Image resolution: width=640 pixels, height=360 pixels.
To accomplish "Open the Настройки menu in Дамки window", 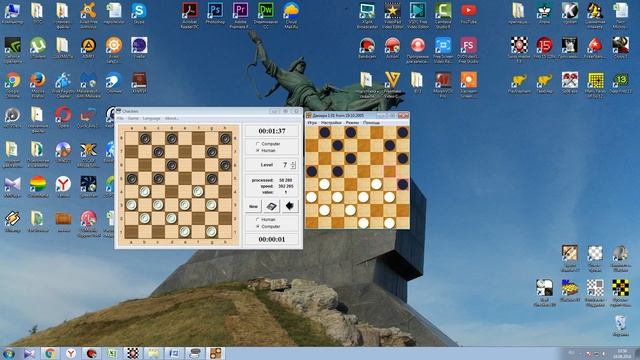I will tap(331, 122).
